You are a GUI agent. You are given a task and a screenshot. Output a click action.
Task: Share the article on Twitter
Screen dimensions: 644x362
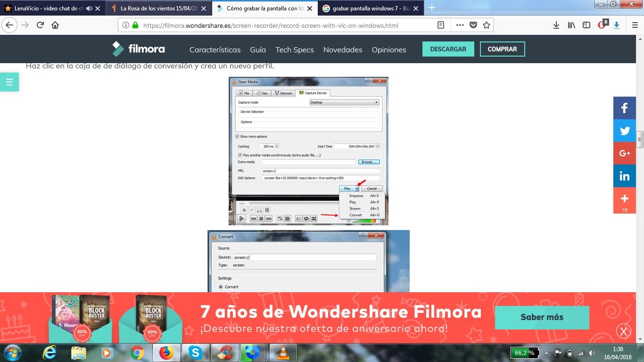tap(625, 131)
